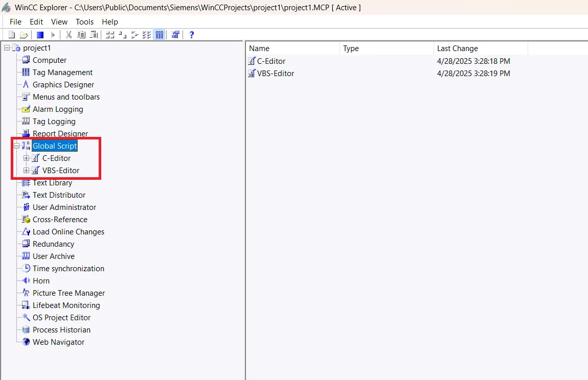This screenshot has height=380, width=588.
Task: Click the Tag Logging icon
Action: (26, 122)
